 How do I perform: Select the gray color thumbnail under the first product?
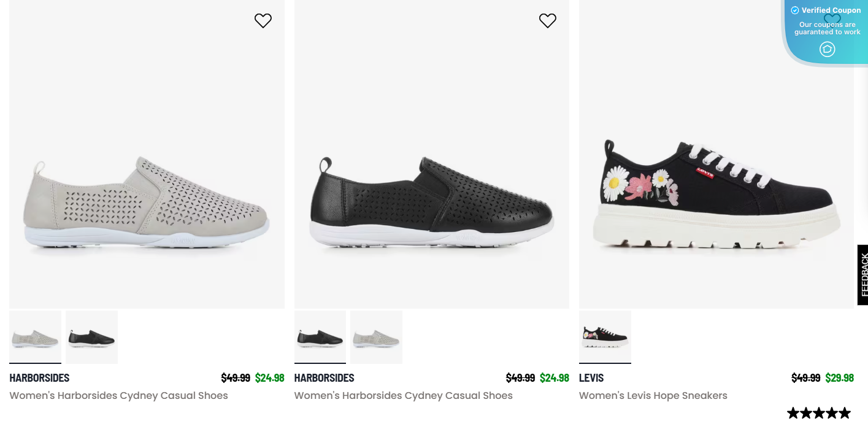[36, 337]
